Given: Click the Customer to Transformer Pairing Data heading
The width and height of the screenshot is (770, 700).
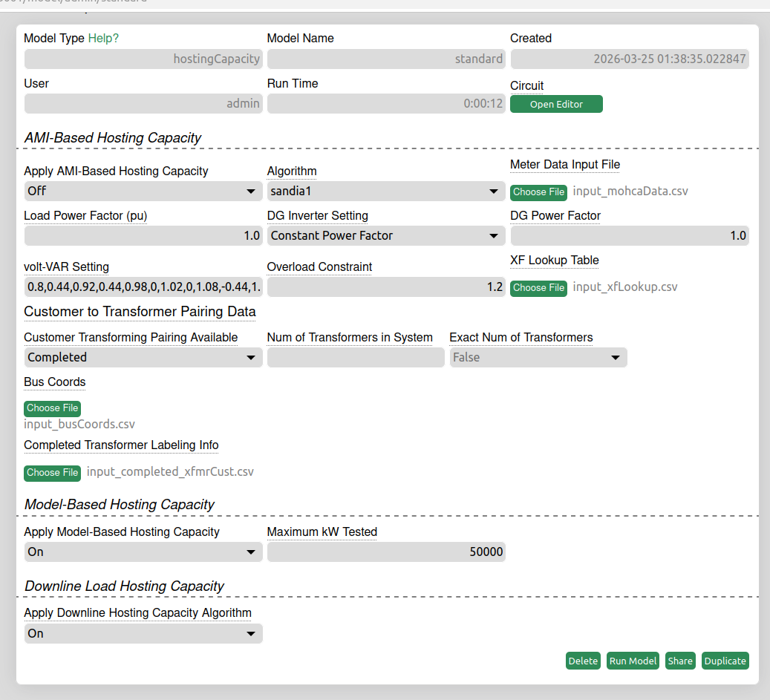Looking at the screenshot, I should [x=140, y=312].
